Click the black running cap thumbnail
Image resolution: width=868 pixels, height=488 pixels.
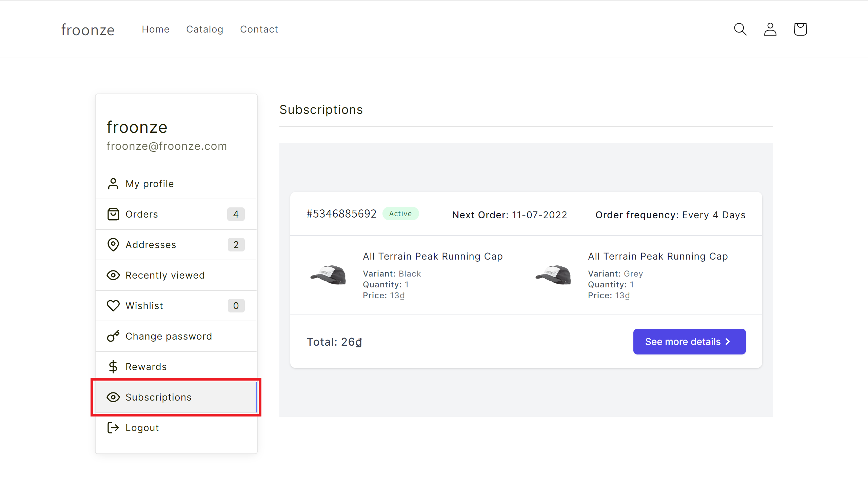328,275
